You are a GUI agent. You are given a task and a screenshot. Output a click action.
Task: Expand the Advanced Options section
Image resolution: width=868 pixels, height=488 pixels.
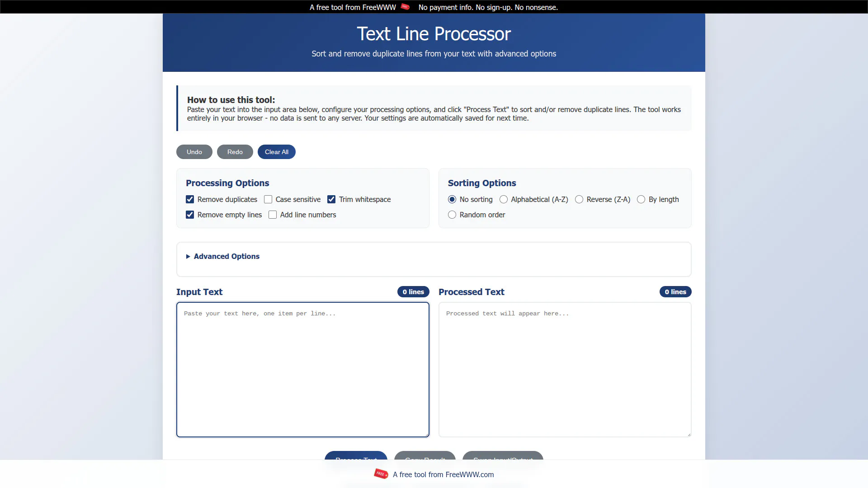pos(222,256)
